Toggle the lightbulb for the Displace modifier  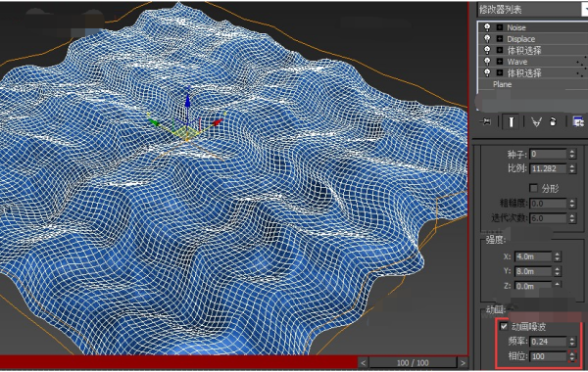tap(487, 38)
